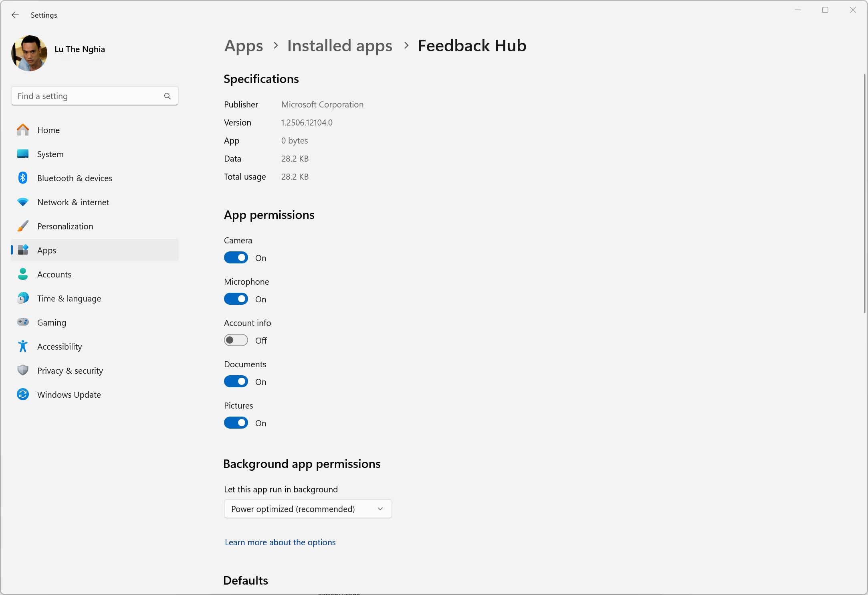Screen dimensions: 868x595
Task: Open the Home icon in sidebar
Action: click(23, 130)
